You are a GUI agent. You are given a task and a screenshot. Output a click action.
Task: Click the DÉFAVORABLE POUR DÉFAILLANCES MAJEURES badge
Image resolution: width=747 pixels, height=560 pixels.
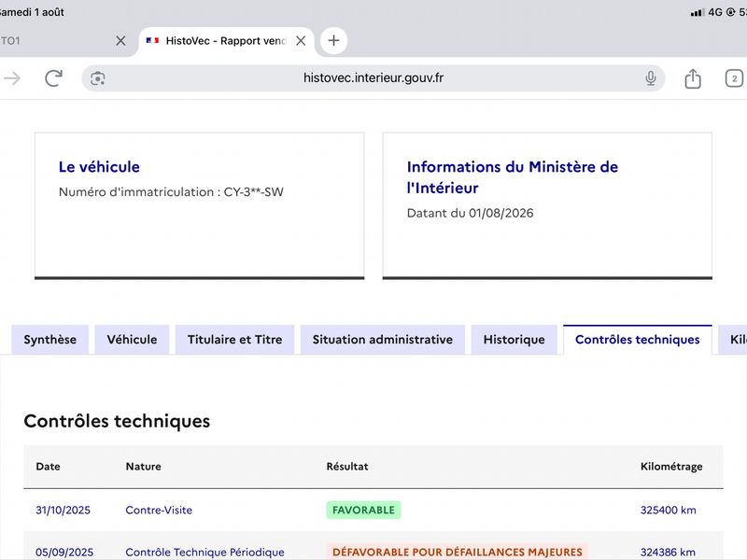[458, 552]
